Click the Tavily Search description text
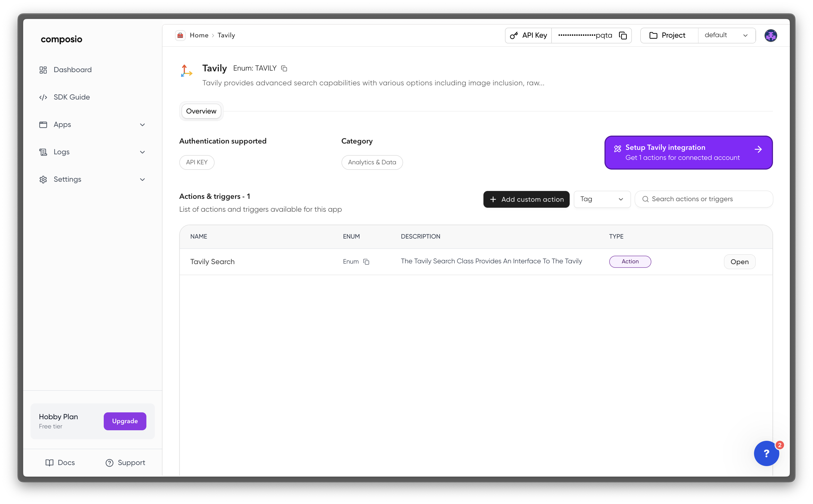The height and width of the screenshot is (504, 813). 491,261
